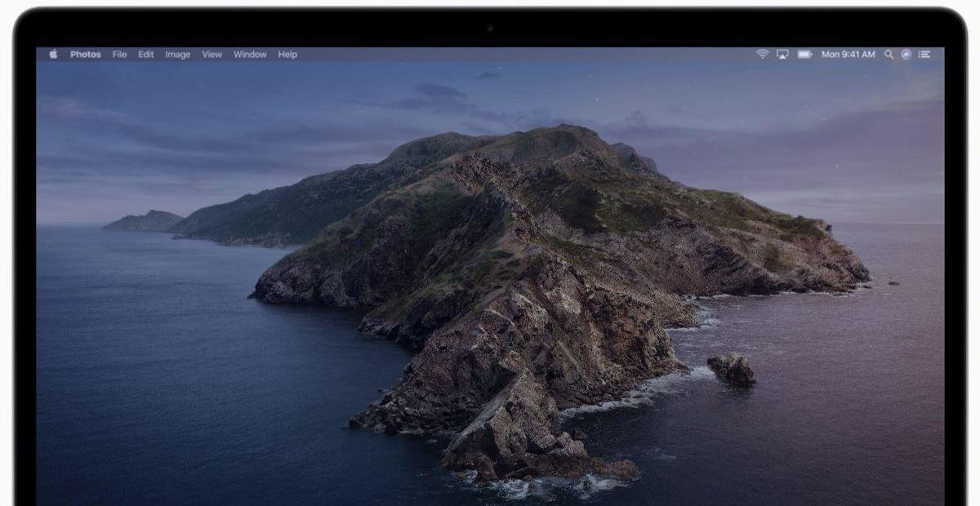Click the small rock islet in the sea
The height and width of the screenshot is (506, 980).
click(x=732, y=368)
